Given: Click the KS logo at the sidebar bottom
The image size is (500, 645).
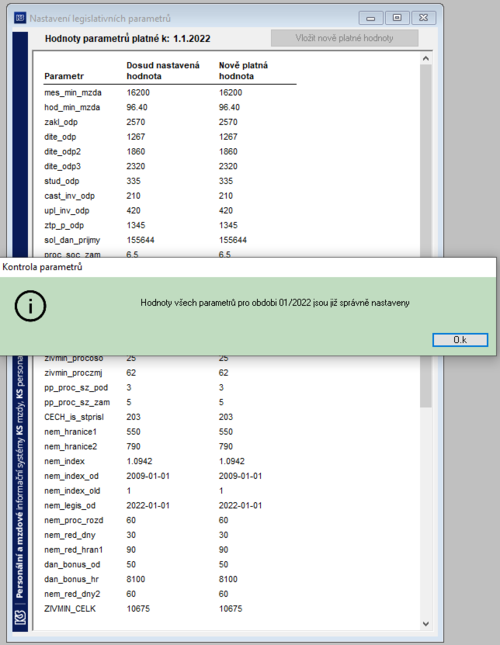Looking at the screenshot, I should coord(20,617).
